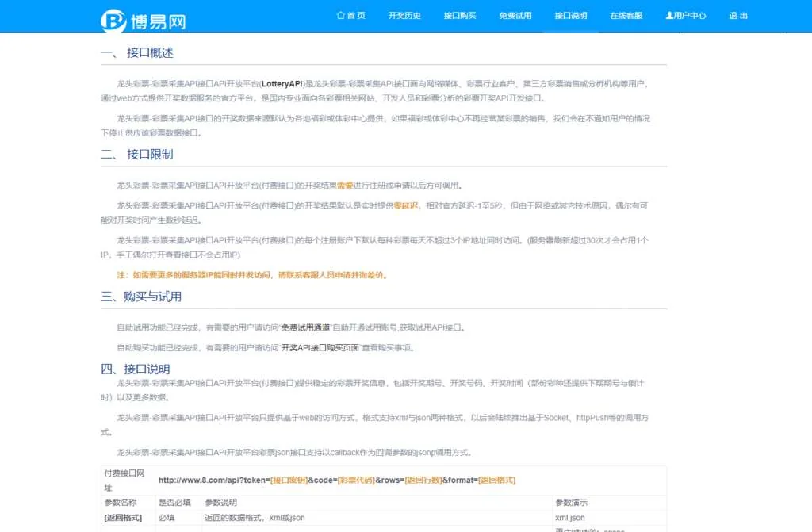Go to the 接口购买 page

[460, 16]
